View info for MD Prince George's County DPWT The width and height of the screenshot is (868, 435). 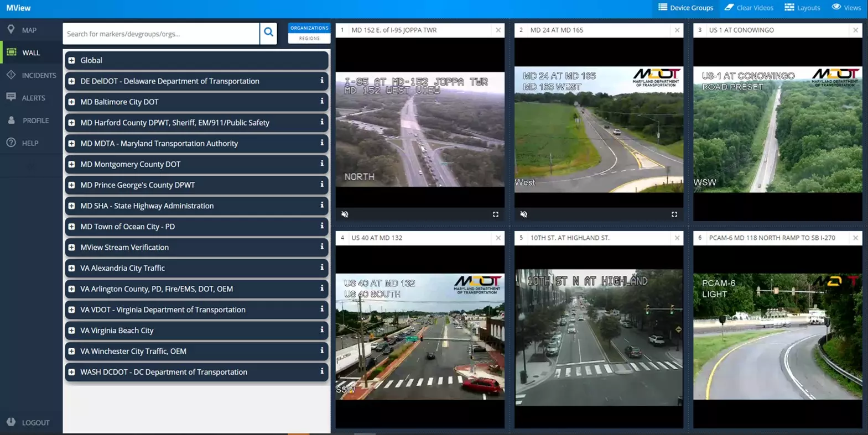coord(322,185)
